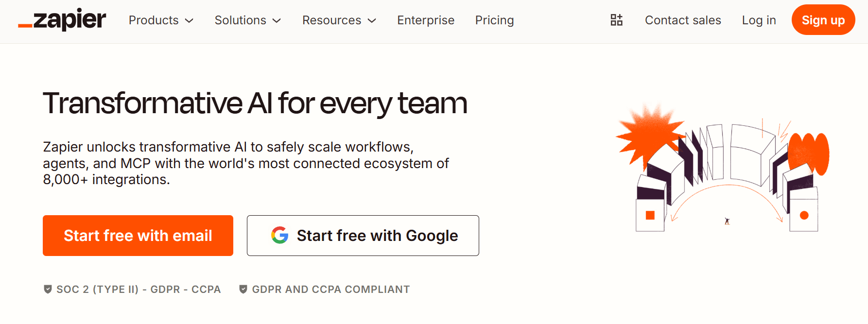
Task: Open the Pricing page
Action: (x=494, y=20)
